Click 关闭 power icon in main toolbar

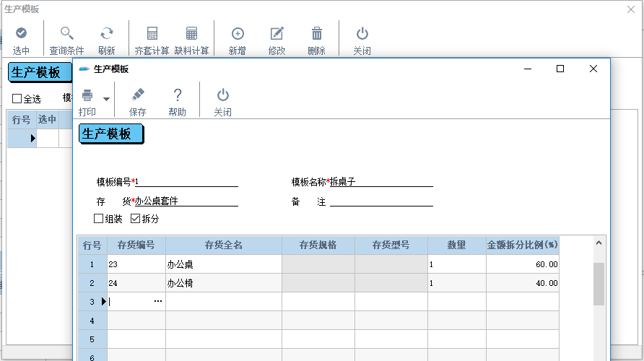coord(362,33)
